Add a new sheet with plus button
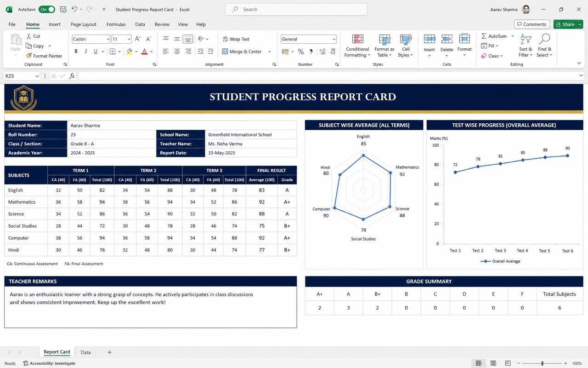The width and height of the screenshot is (588, 368). (109, 352)
